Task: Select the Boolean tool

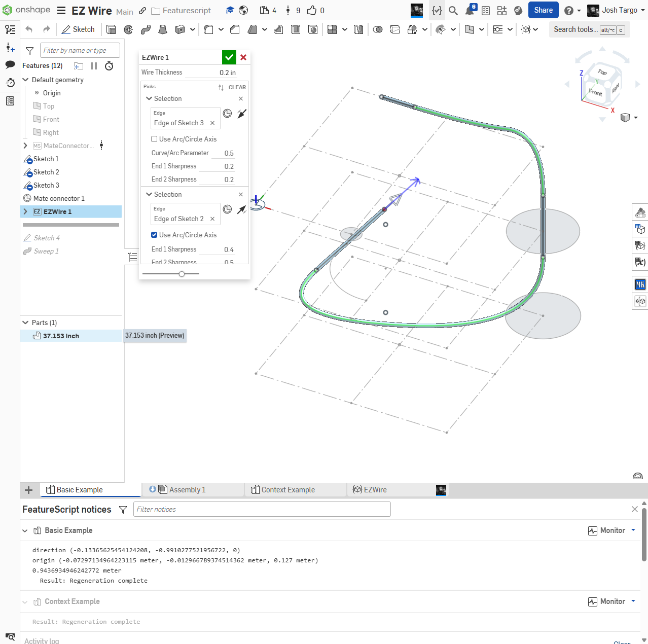Action: coord(378,29)
